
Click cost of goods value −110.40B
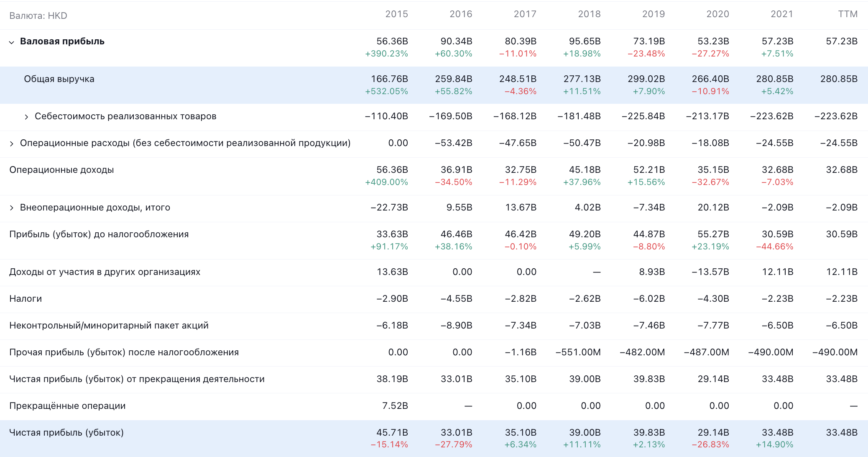386,116
